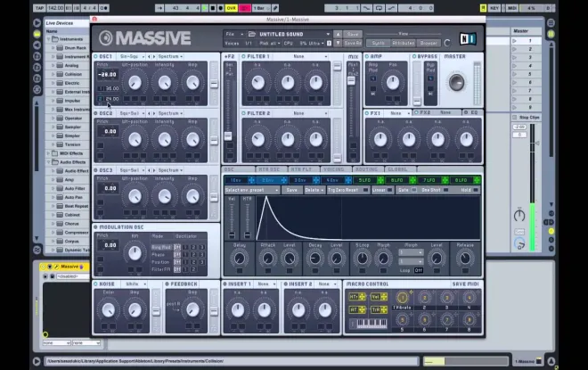Screen dimensions: 588x370
Task: Click macro knob 1 Vibrato
Action: (x=402, y=298)
